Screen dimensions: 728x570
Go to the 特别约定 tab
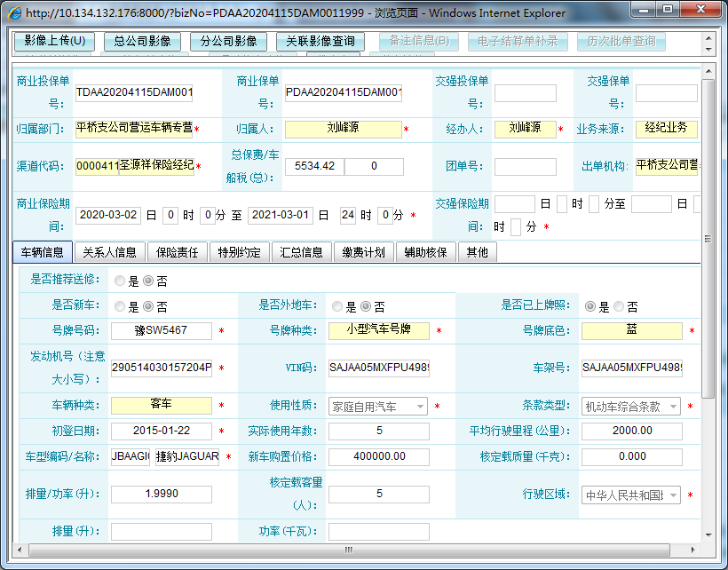pyautogui.click(x=240, y=252)
